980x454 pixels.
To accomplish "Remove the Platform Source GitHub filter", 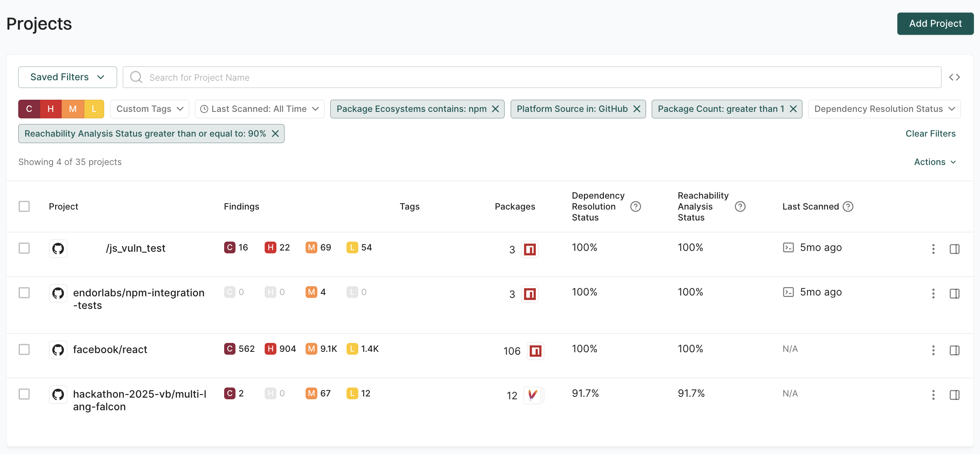I will click(x=637, y=109).
